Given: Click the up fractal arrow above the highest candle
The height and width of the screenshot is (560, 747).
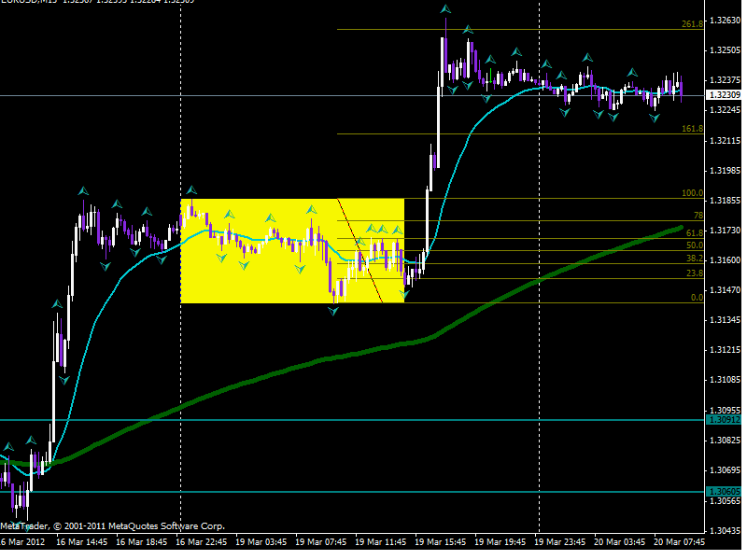Looking at the screenshot, I should click(x=445, y=8).
